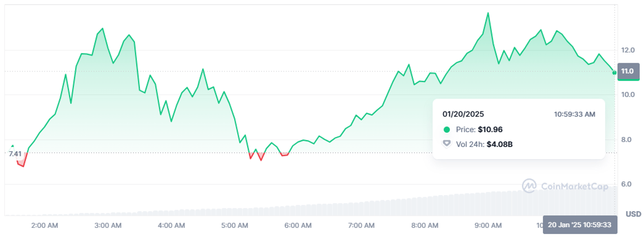Select the 2:00 AM time axis label
The width and height of the screenshot is (644, 242).
44,225
